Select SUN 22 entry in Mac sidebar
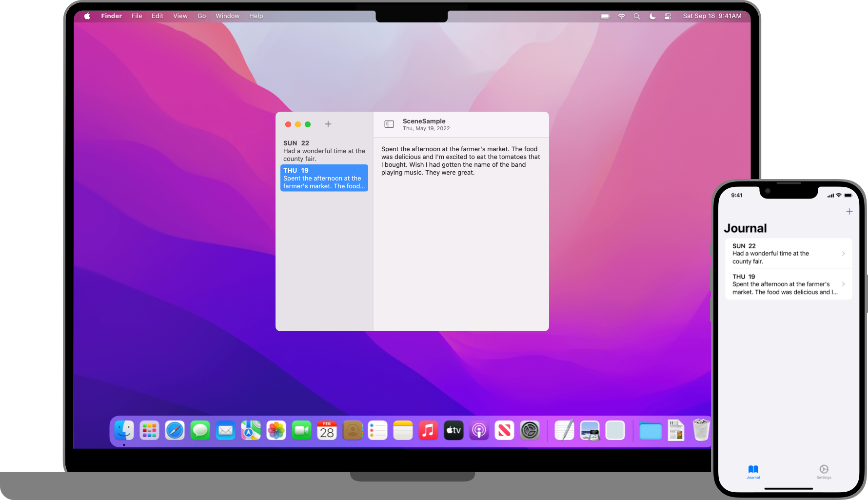868x500 pixels. pos(324,151)
